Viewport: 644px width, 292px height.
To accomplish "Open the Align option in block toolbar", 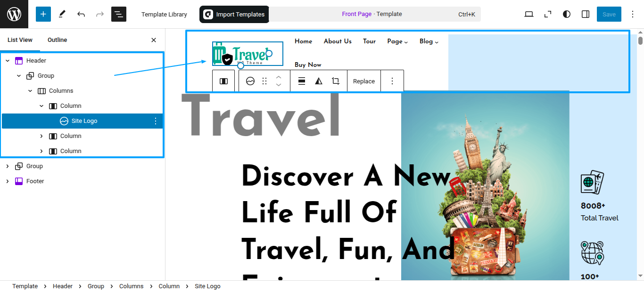I will tap(302, 81).
